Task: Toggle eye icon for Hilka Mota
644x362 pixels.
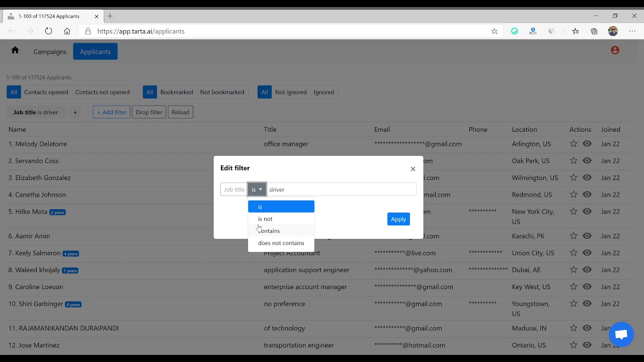Action: coord(587,212)
